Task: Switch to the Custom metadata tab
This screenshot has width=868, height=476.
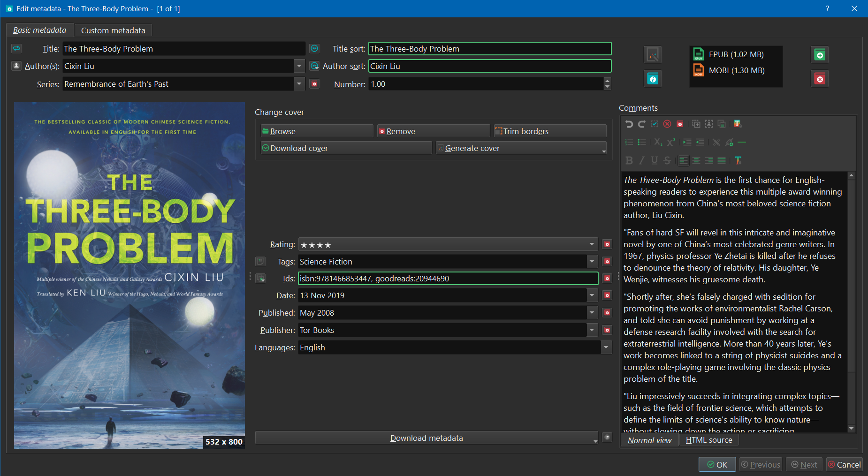Action: pyautogui.click(x=113, y=30)
